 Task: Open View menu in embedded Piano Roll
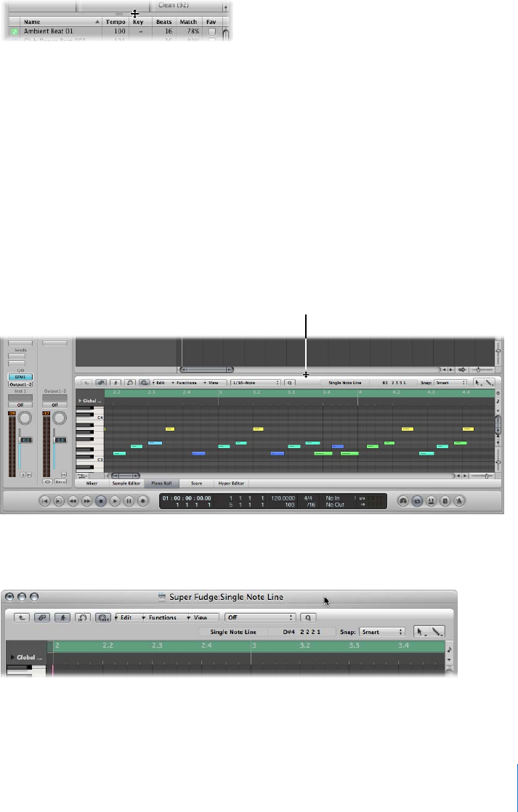coord(212,383)
